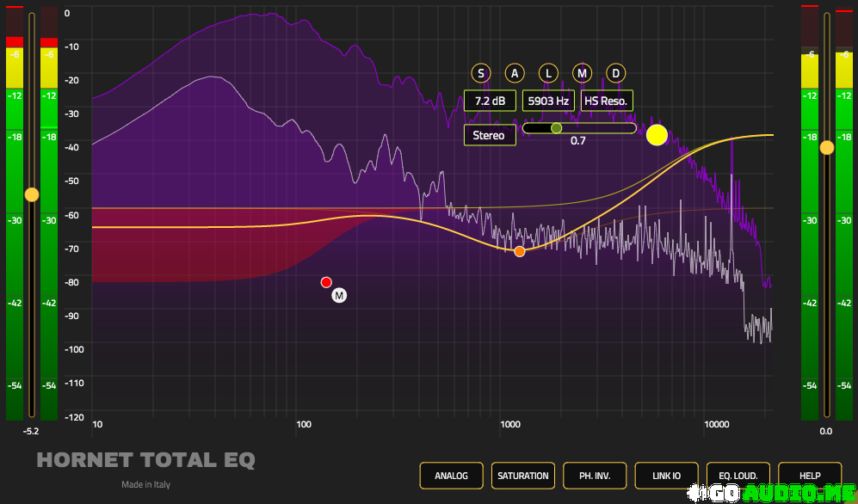Toggle the SATURATION button
This screenshot has height=504, width=858.
tap(523, 476)
